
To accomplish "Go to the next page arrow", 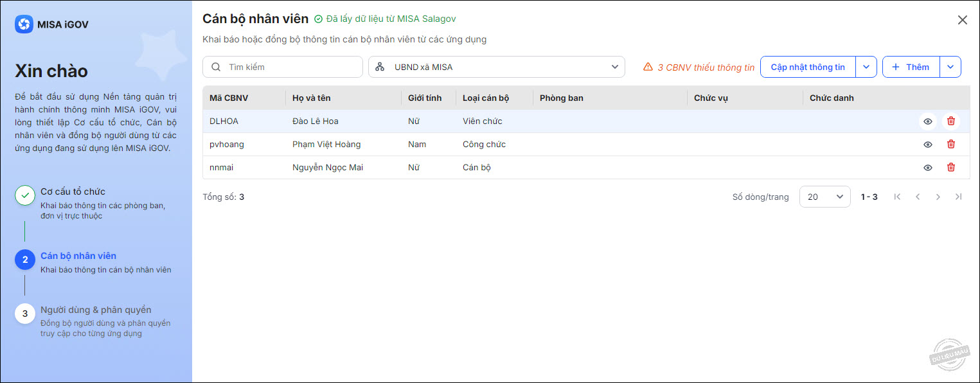I will pos(938,197).
